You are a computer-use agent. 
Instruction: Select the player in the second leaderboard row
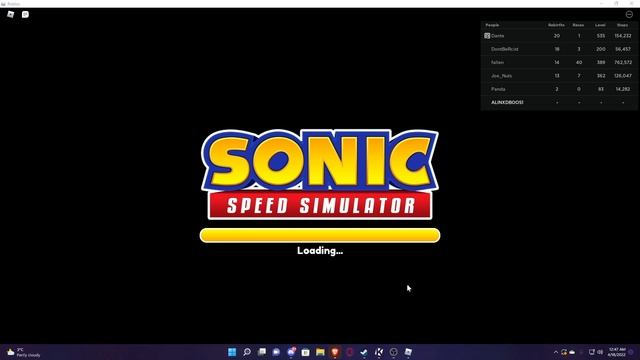coord(559,49)
